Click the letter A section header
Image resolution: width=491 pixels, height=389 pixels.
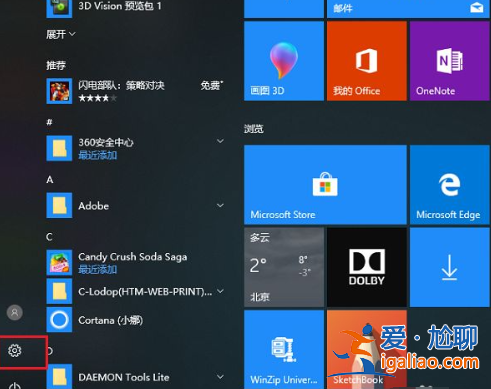tap(50, 180)
